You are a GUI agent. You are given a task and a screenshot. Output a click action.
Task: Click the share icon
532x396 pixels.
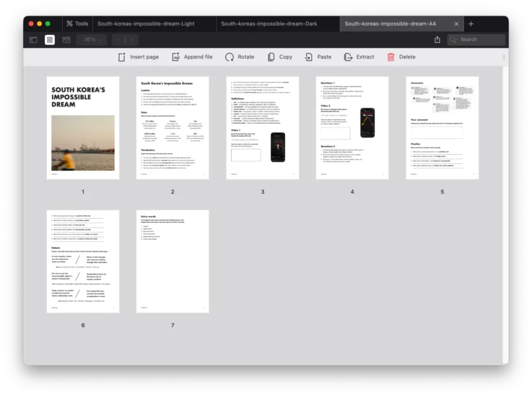point(437,39)
